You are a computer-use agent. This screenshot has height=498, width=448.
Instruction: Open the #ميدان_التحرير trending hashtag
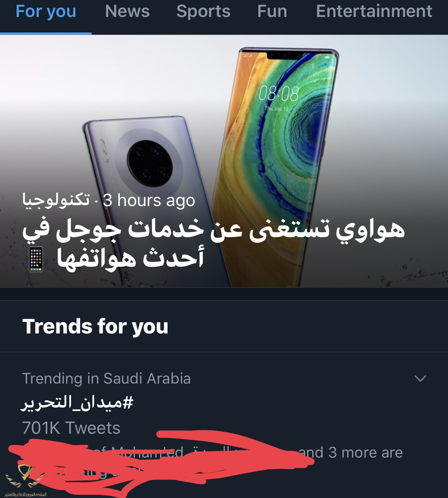[x=78, y=403]
